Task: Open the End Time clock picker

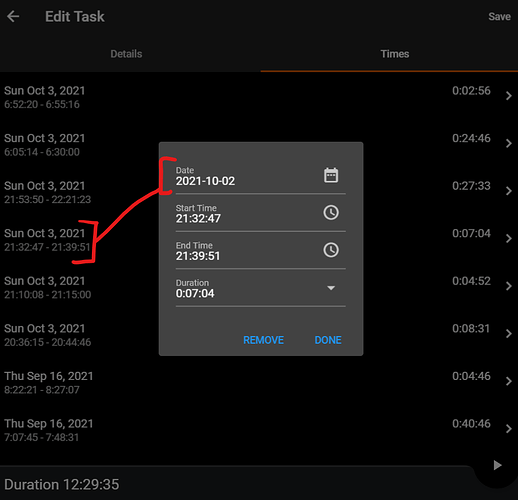Action: click(x=331, y=250)
